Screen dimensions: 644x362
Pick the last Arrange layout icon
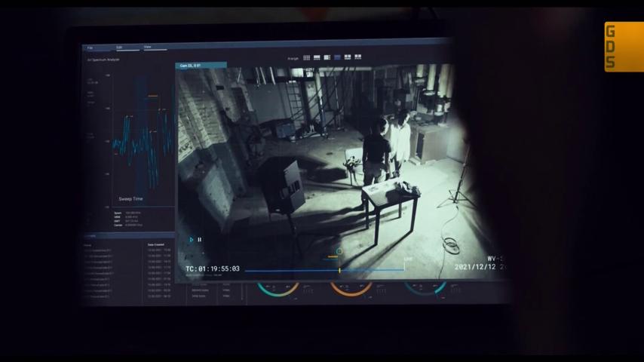tap(357, 57)
